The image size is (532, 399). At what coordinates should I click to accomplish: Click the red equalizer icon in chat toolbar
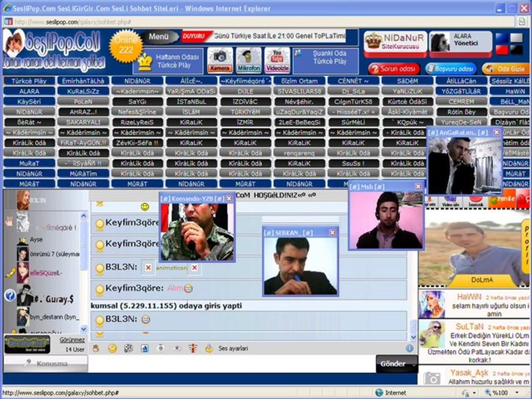193,348
